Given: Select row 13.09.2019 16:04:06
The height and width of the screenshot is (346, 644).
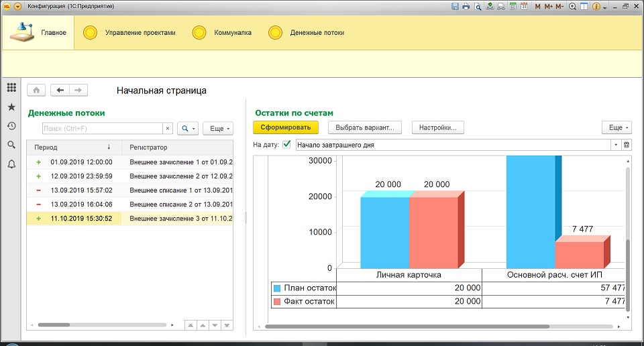Looking at the screenshot, I should [x=129, y=204].
